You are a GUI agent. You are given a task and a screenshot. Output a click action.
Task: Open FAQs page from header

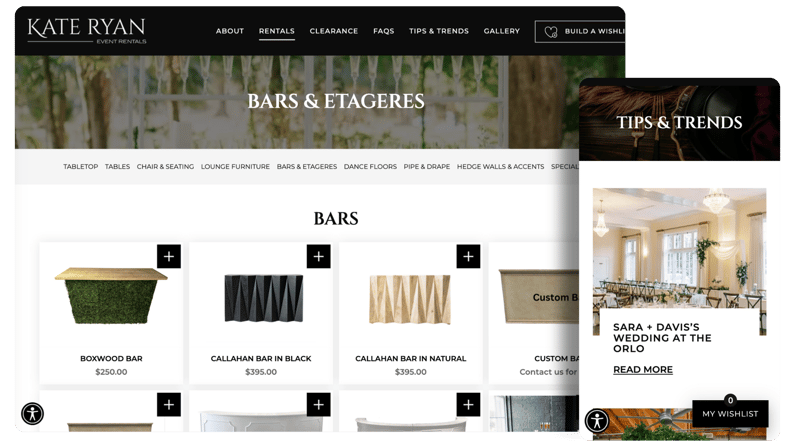[383, 31]
